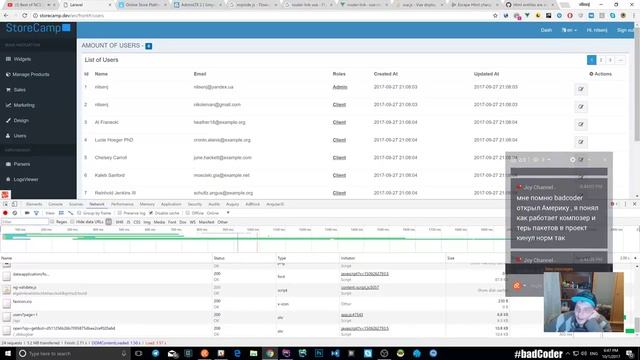Select pagination page 1
Screen dimensions: 640x360
[591, 60]
